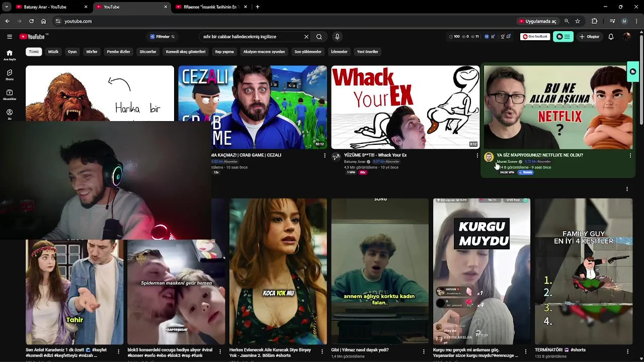Screen dimensions: 644x362
Task: Close the active YouTube tab
Action: (166, 7)
